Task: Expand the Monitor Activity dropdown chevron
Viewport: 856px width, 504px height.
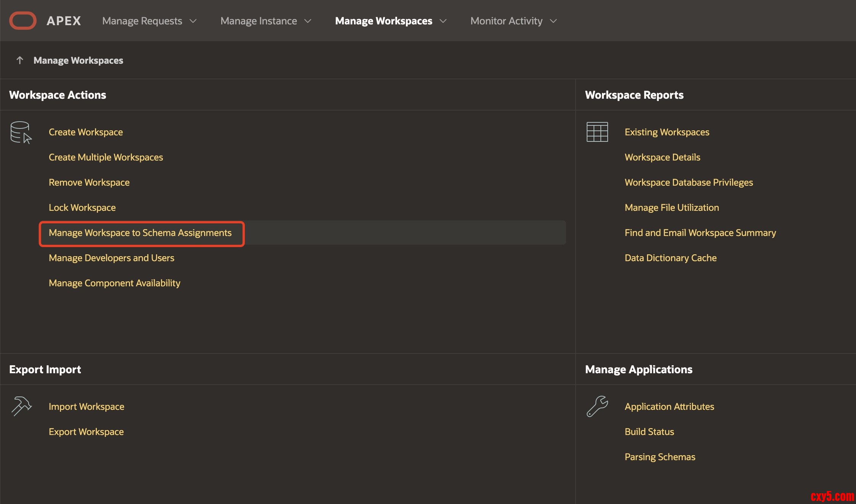Action: (x=553, y=21)
